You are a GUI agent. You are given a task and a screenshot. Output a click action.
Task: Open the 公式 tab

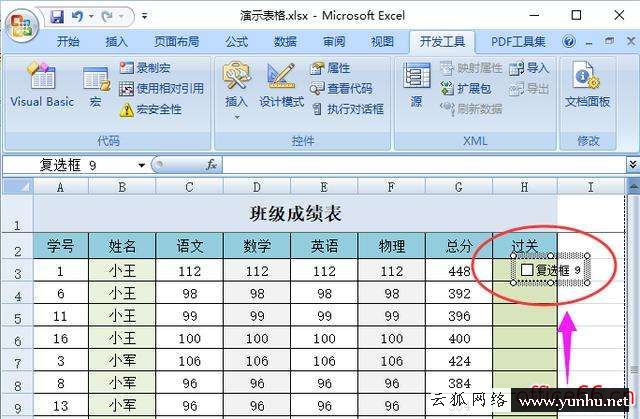coord(237,42)
